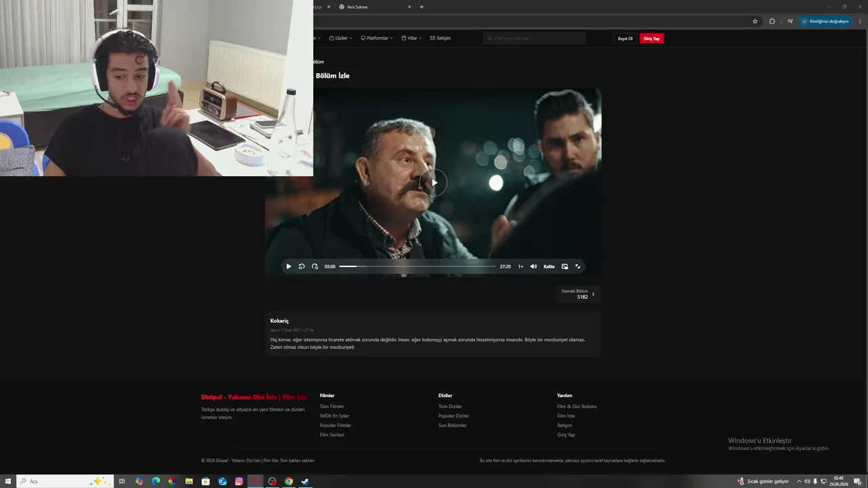The height and width of the screenshot is (488, 868).
Task: Click the red Giriş Yap button
Action: pyautogui.click(x=652, y=39)
